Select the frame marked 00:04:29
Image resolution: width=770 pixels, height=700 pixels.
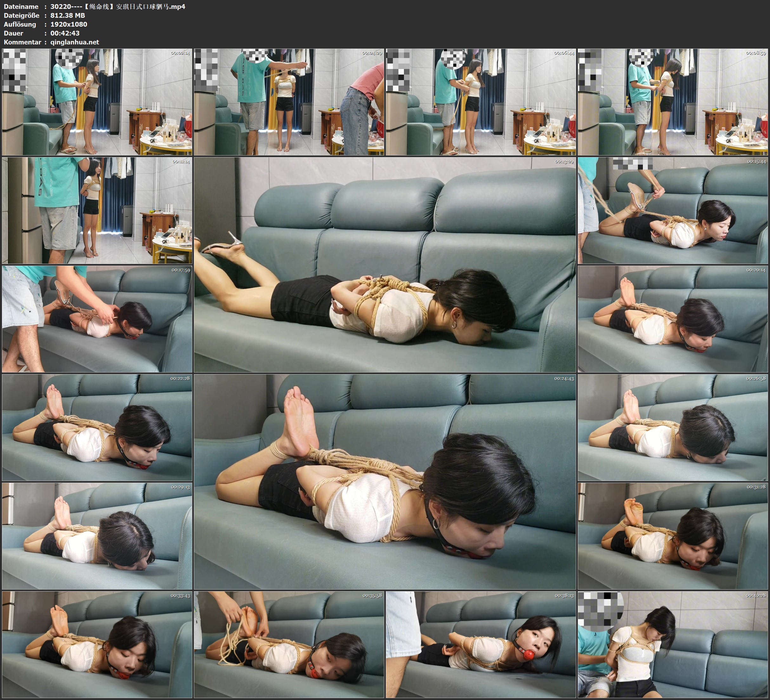coord(289,102)
